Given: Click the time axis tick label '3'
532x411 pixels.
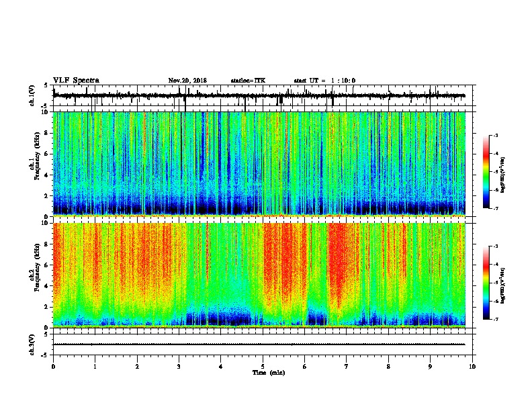Looking at the screenshot, I should [179, 367].
